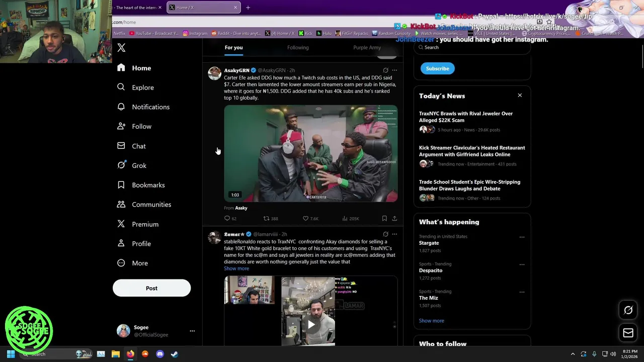Open File Explorer from taskbar

coord(115,354)
